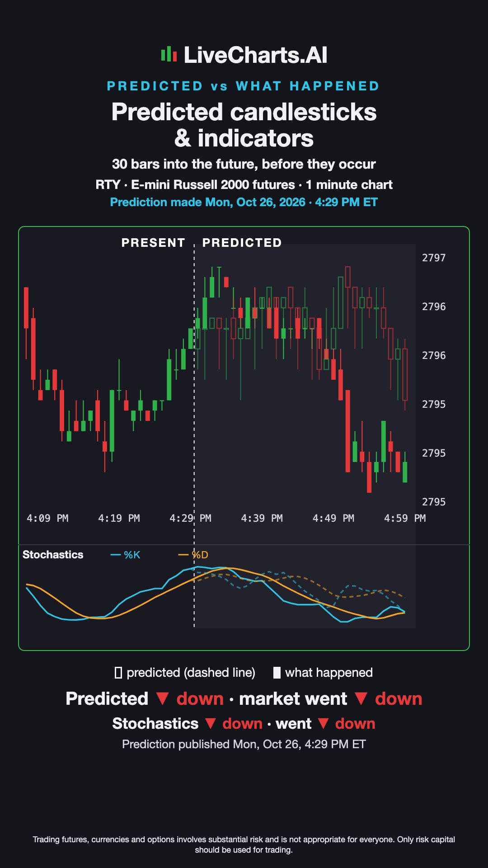Click the trading risk disclaimer text
Screen dimensions: 488x868
[244, 844]
